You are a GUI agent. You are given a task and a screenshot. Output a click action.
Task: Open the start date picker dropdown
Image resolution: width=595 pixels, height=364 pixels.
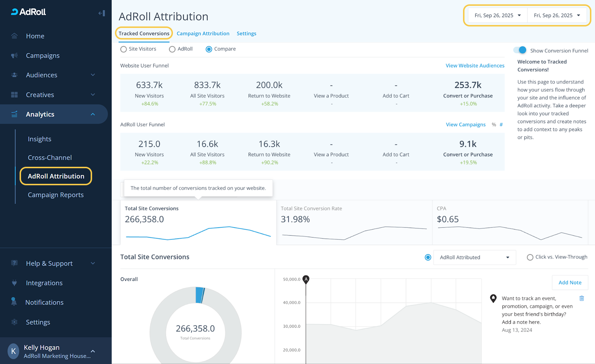point(497,16)
